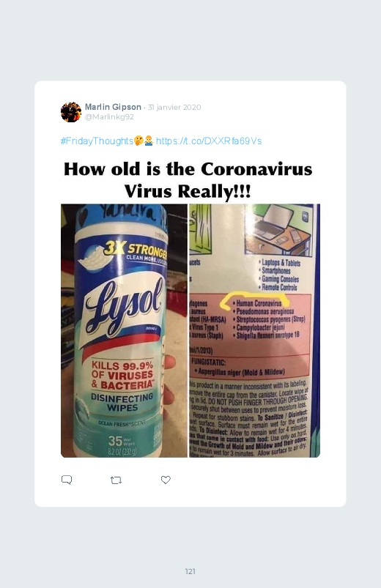
Task: Click the '35 Wet Wipes' count on the canister
Action: 122,441
